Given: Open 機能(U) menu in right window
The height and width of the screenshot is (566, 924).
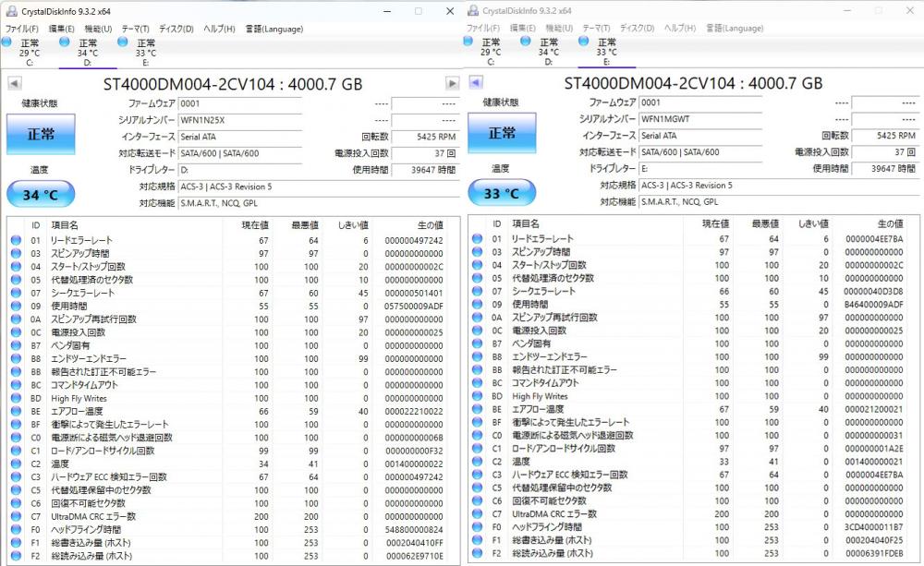Looking at the screenshot, I should 559,28.
